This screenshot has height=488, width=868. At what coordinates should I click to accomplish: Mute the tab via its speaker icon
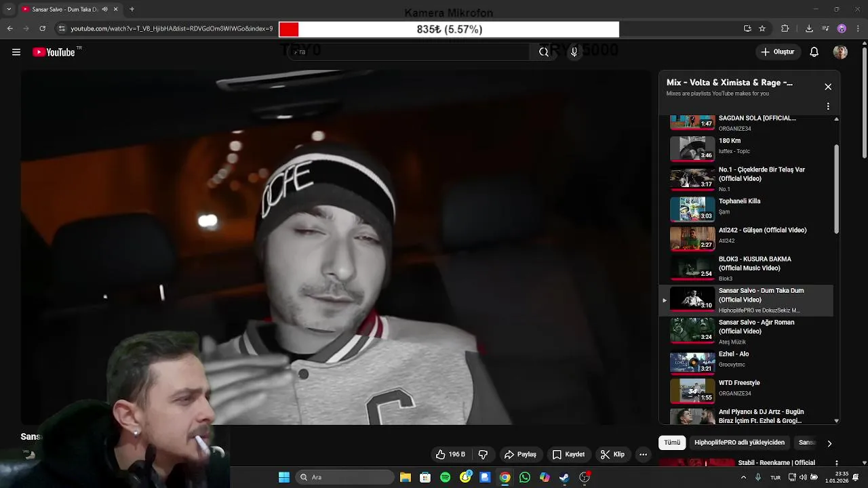point(104,9)
